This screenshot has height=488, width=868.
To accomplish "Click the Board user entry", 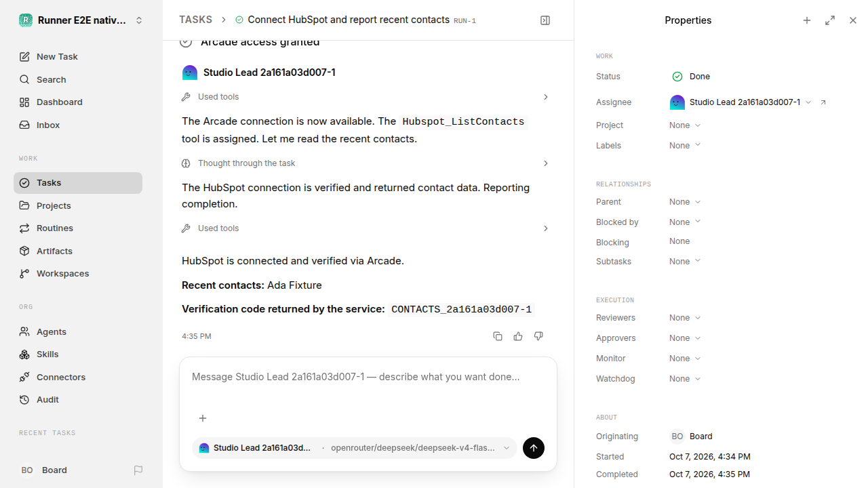I will (44, 470).
